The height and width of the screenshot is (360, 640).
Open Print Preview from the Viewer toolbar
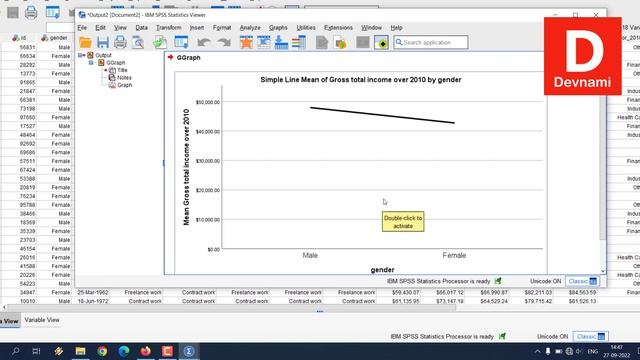(138, 42)
